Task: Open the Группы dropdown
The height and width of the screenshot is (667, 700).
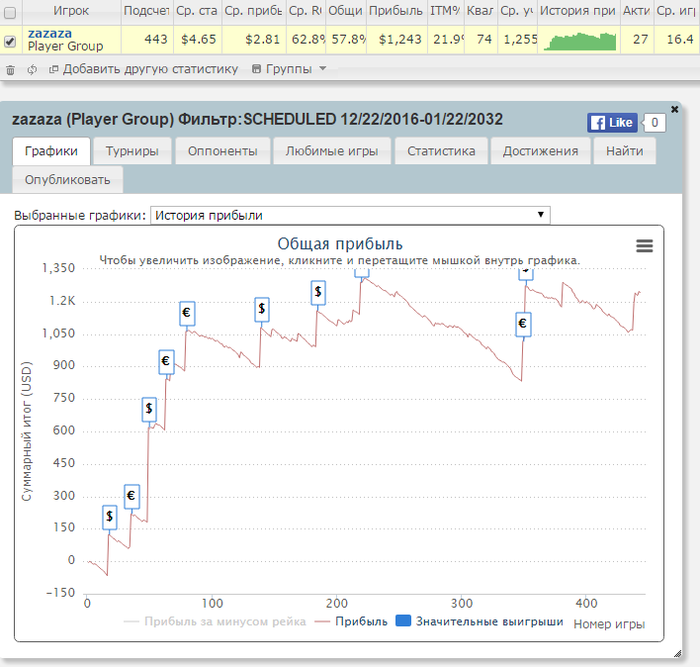Action: 289,69
